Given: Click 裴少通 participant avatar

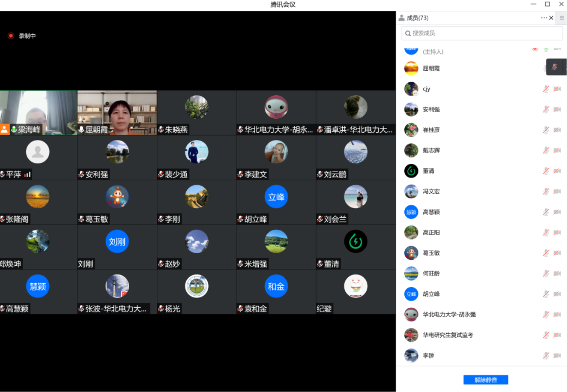Looking at the screenshot, I should point(197,152).
